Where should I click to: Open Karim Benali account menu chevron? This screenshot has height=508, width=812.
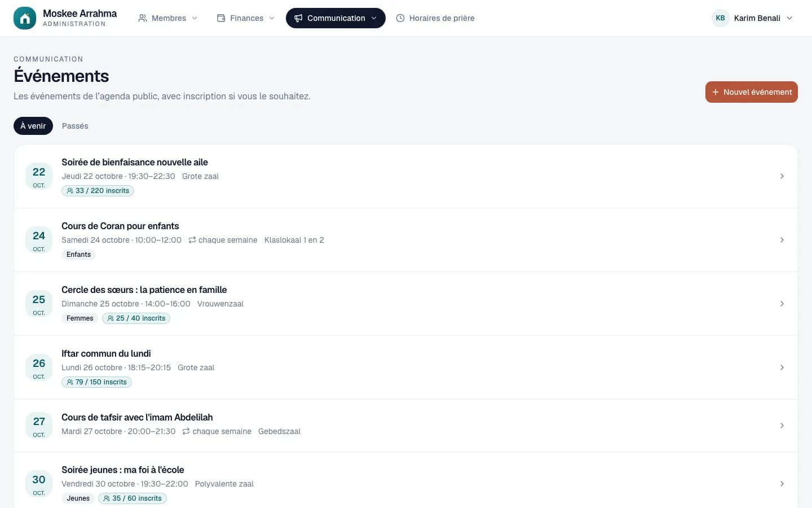[789, 18]
